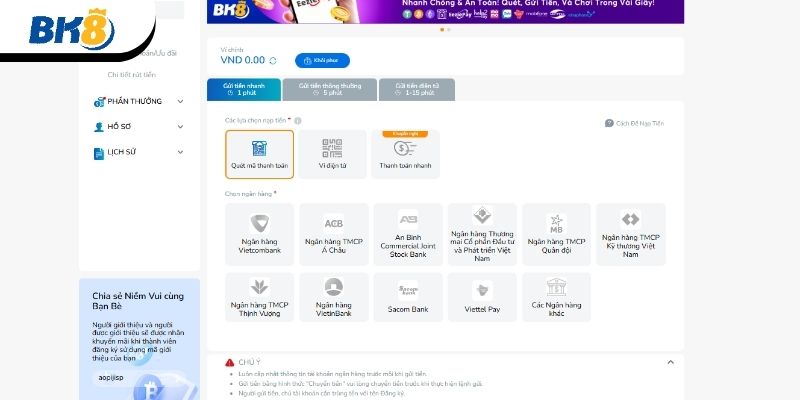Switch to the Gửi tiền thông thường tab
800x400 pixels.
[x=330, y=89]
